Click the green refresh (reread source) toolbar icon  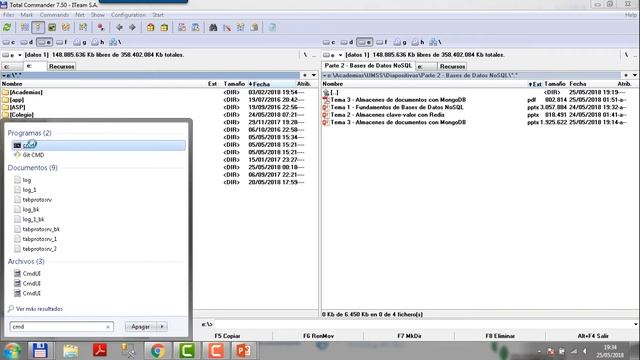7,27
